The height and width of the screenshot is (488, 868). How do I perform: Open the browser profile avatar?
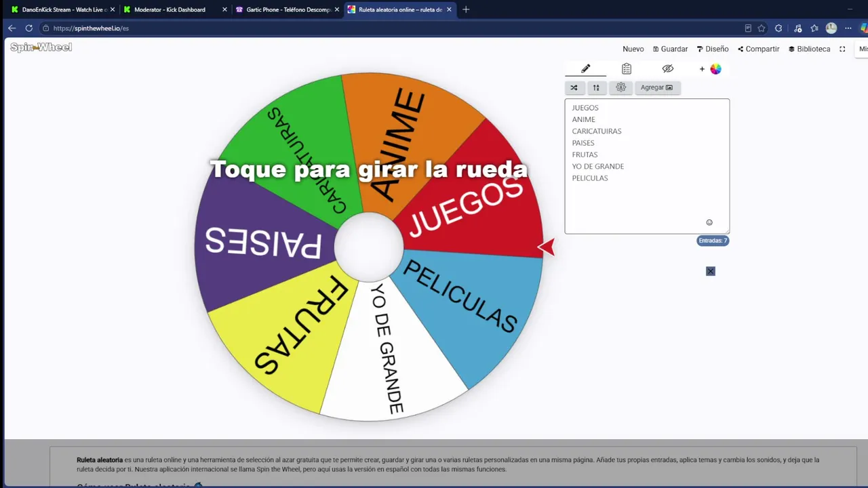tap(831, 28)
